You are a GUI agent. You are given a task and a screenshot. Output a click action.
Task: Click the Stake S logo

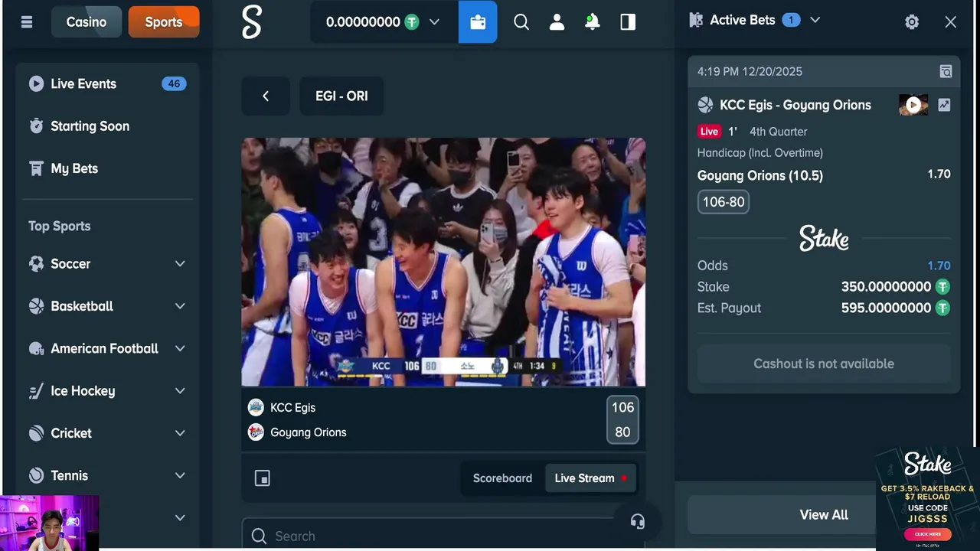coord(252,21)
